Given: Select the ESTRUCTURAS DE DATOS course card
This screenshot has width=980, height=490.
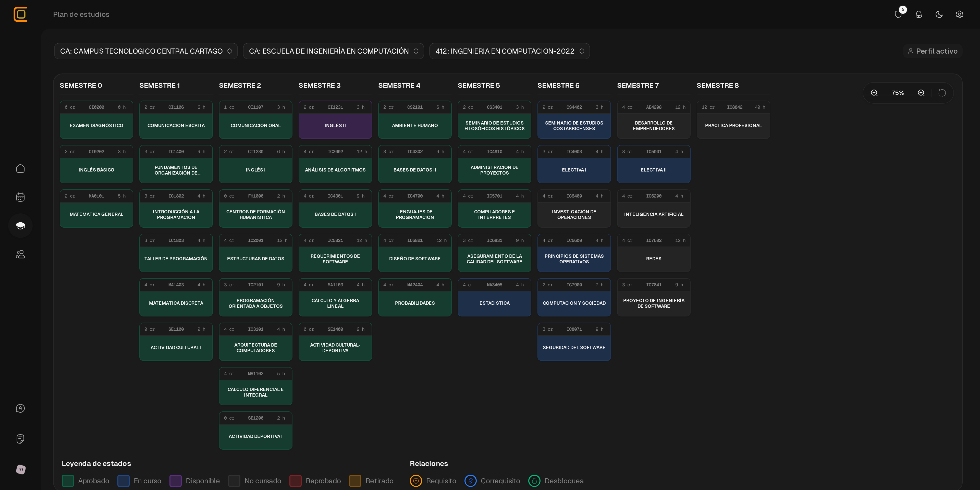Looking at the screenshot, I should (x=256, y=253).
